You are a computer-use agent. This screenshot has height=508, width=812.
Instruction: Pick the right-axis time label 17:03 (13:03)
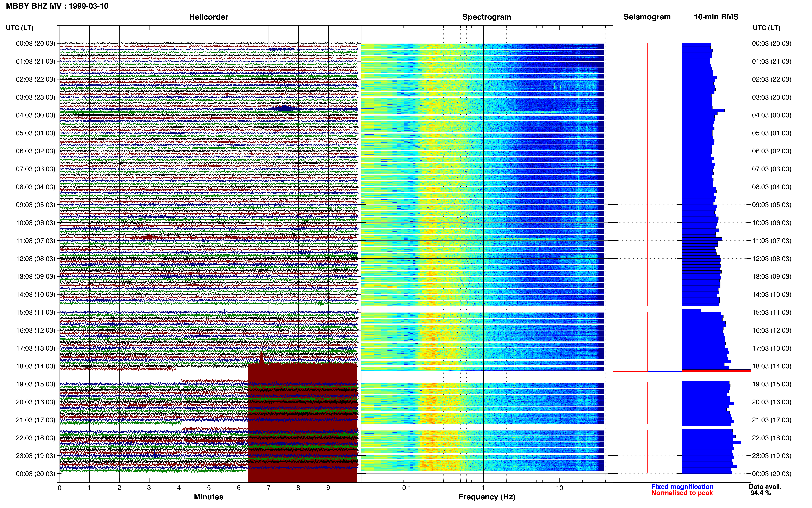(x=772, y=348)
